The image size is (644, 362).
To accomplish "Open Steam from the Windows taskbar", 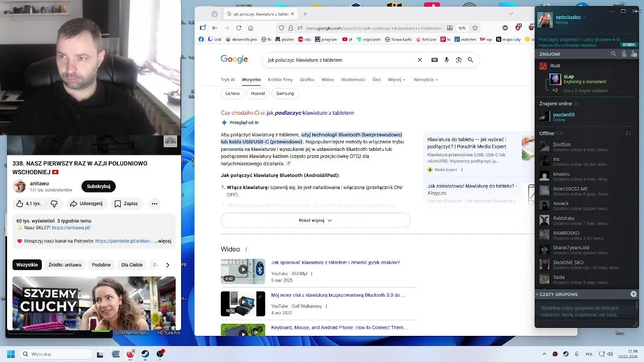I will (x=145, y=354).
